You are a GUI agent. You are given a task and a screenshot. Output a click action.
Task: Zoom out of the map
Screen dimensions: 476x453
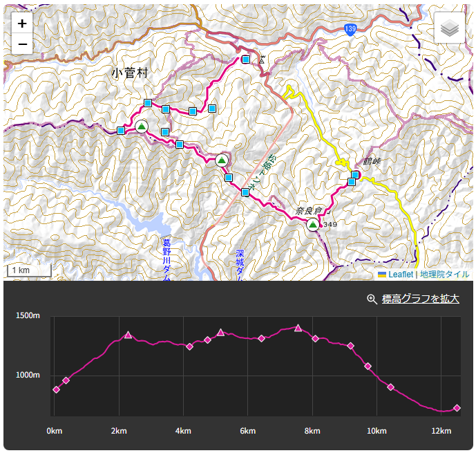[x=23, y=44]
